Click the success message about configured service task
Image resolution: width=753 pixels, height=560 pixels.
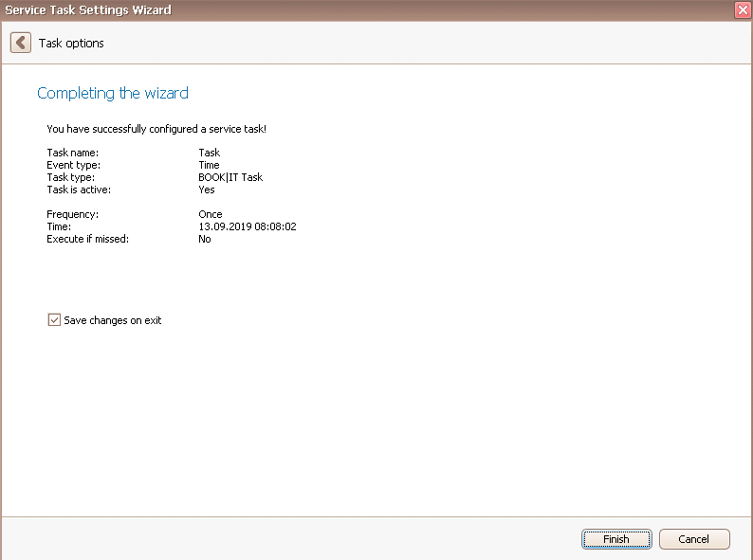(156, 129)
